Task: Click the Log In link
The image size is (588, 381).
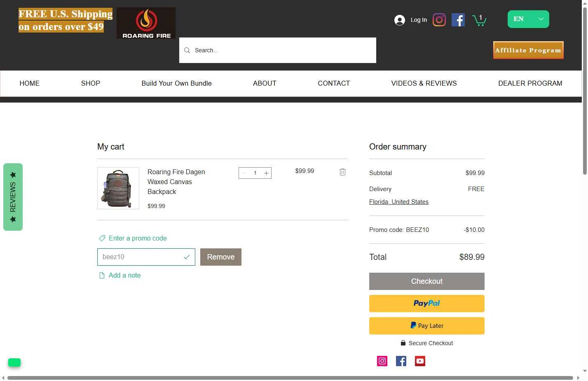Action: [x=419, y=20]
